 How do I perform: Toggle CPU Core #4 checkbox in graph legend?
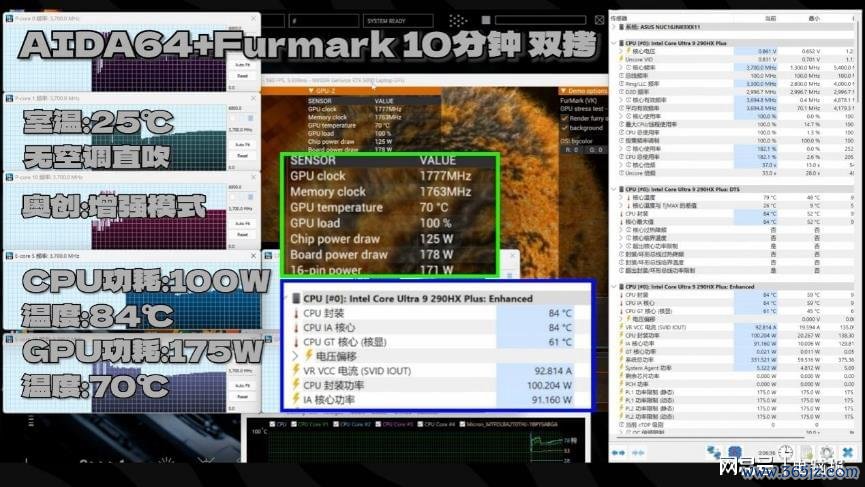(420, 424)
